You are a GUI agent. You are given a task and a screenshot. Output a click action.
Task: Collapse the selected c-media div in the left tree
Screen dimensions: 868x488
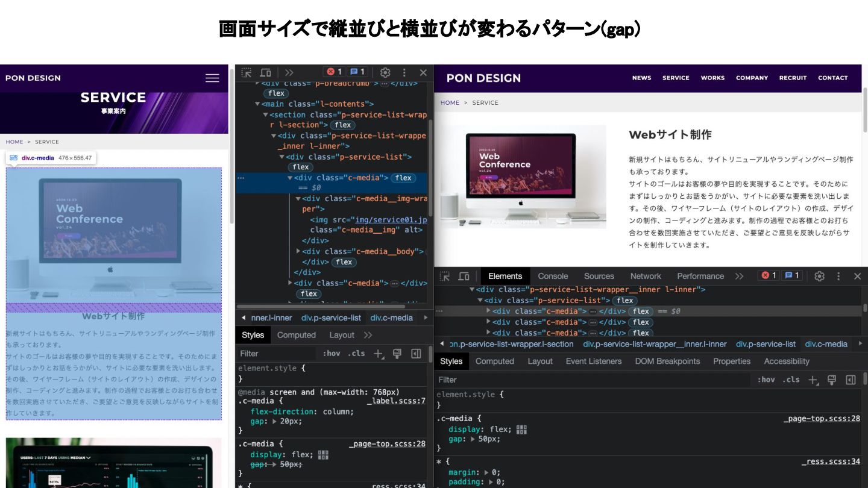290,178
